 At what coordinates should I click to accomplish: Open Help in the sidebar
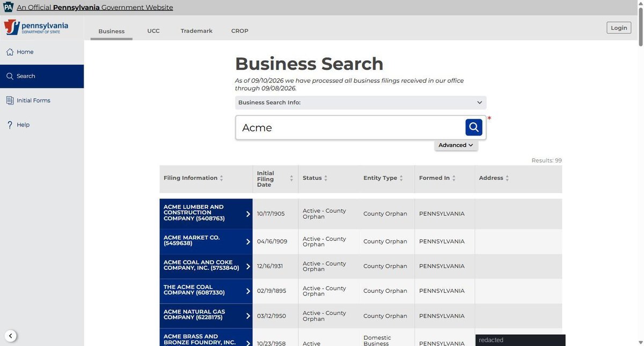point(42,124)
